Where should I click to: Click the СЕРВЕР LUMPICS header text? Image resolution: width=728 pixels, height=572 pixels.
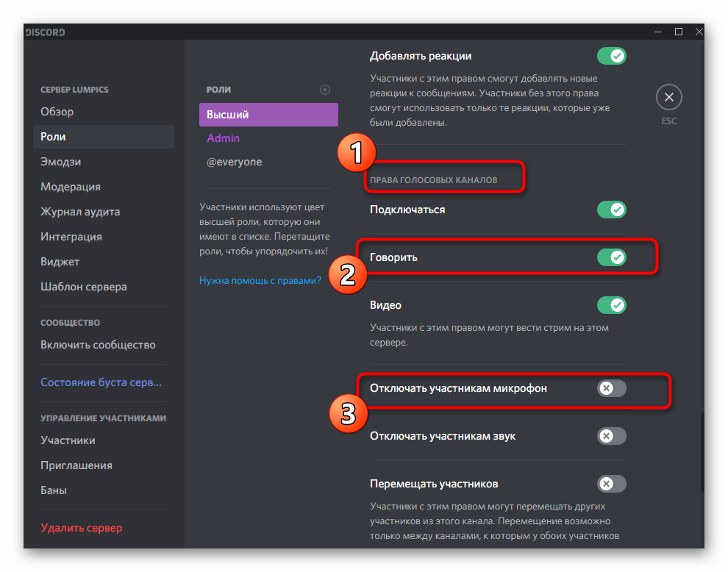(x=74, y=90)
